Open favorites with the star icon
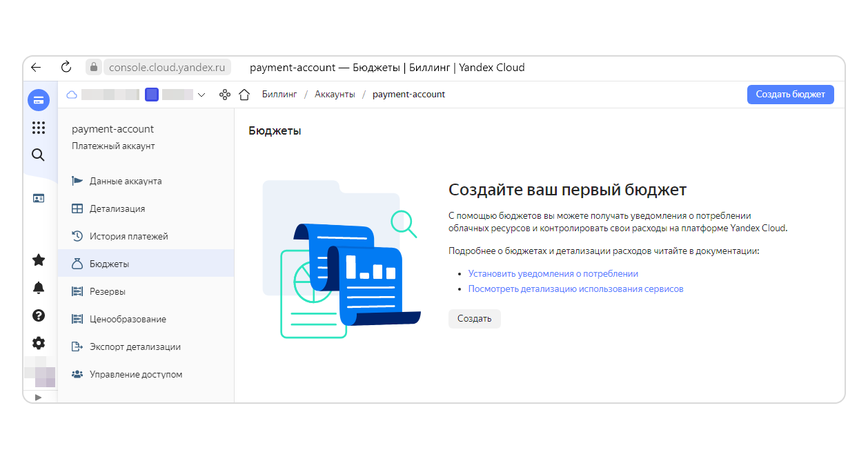868x459 pixels. click(39, 260)
